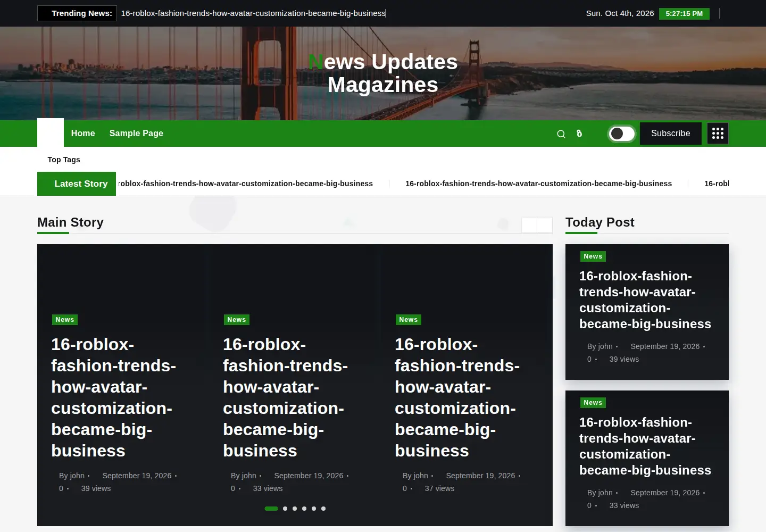This screenshot has height=532, width=766.
Task: Open the search icon in the green navbar
Action: (561, 134)
